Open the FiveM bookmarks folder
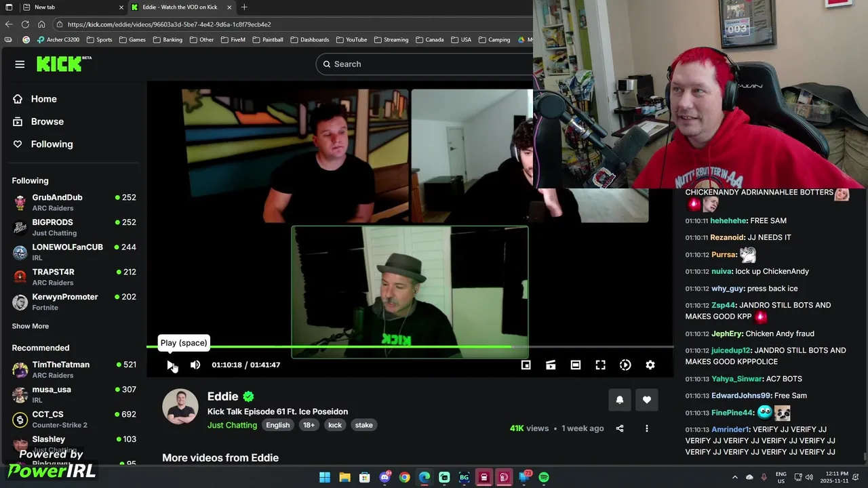The image size is (868, 488). 233,39
